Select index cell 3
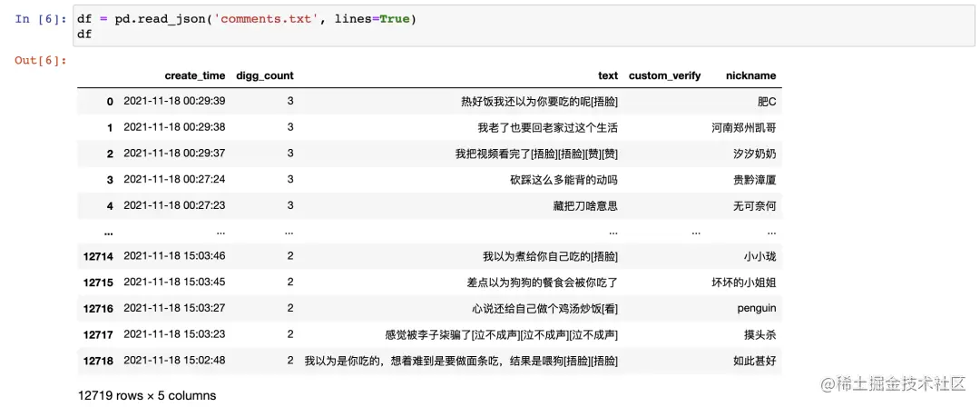This screenshot has height=407, width=980. tap(110, 180)
